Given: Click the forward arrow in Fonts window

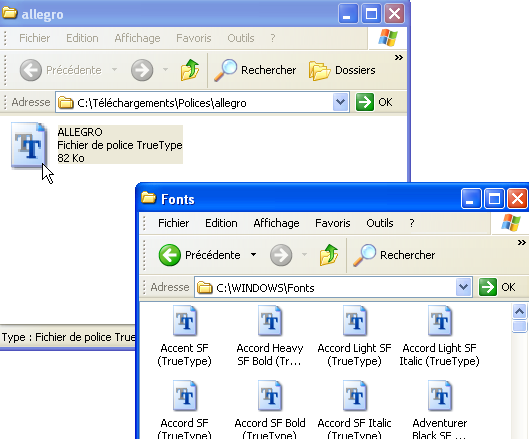Looking at the screenshot, I should tap(281, 255).
